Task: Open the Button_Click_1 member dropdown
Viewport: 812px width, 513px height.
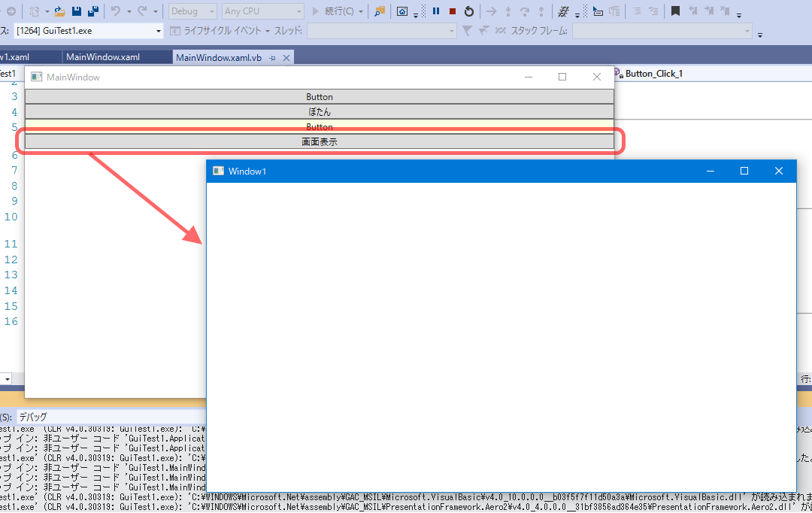Action: [x=713, y=74]
